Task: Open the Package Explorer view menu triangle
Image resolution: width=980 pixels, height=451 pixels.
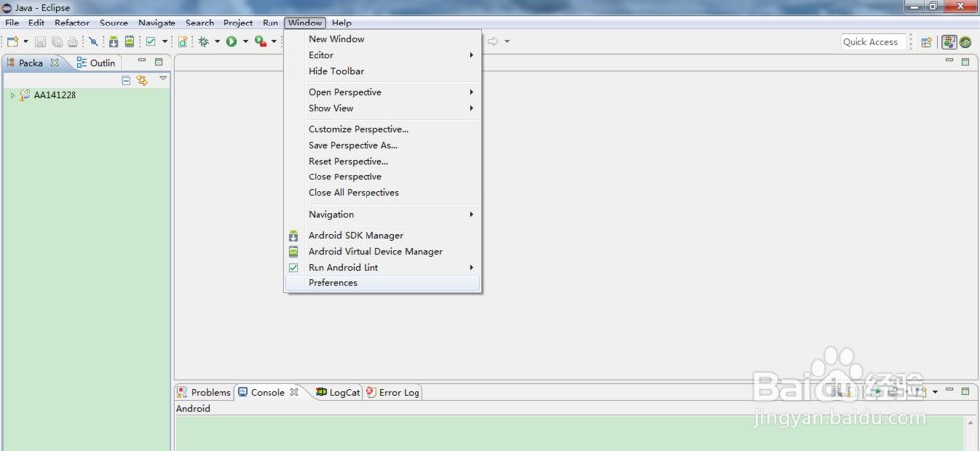Action: (163, 78)
